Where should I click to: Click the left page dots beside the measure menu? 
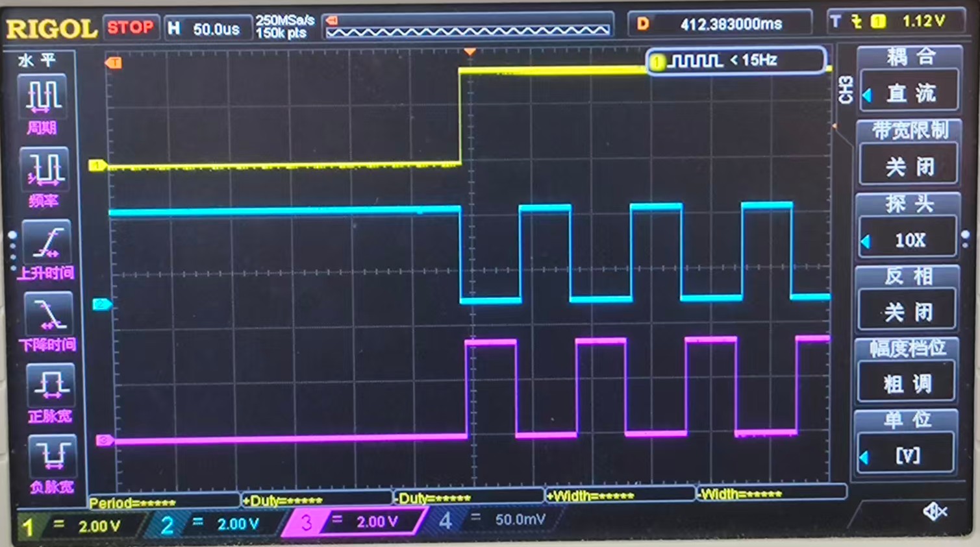tap(12, 250)
